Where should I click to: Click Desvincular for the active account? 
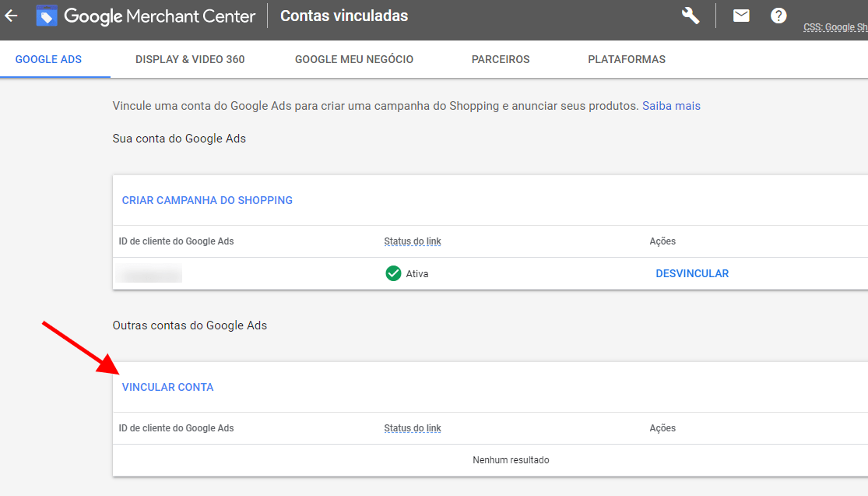(x=692, y=273)
